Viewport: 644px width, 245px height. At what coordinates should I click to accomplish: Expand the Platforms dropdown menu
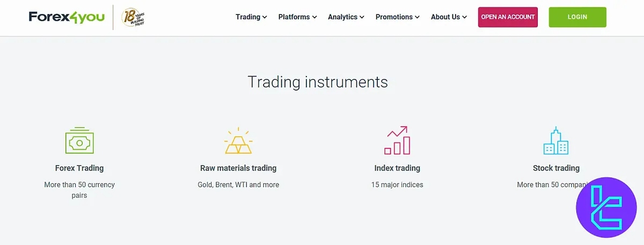[297, 17]
